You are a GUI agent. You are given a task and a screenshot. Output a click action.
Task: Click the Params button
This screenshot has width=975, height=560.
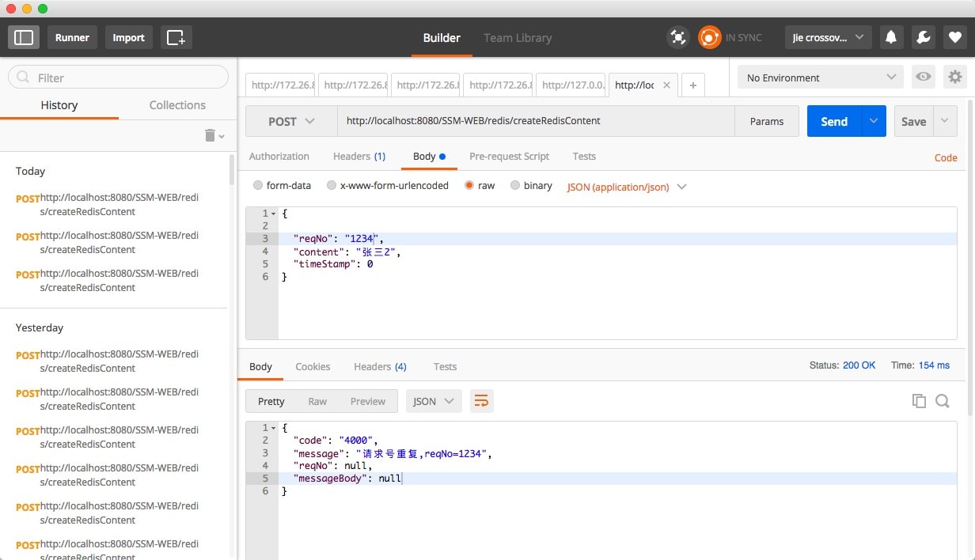767,121
